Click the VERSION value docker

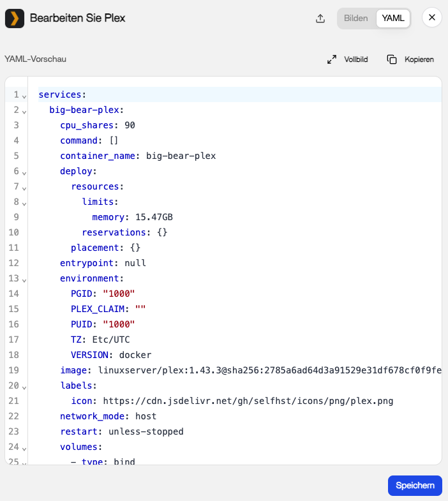pos(135,355)
